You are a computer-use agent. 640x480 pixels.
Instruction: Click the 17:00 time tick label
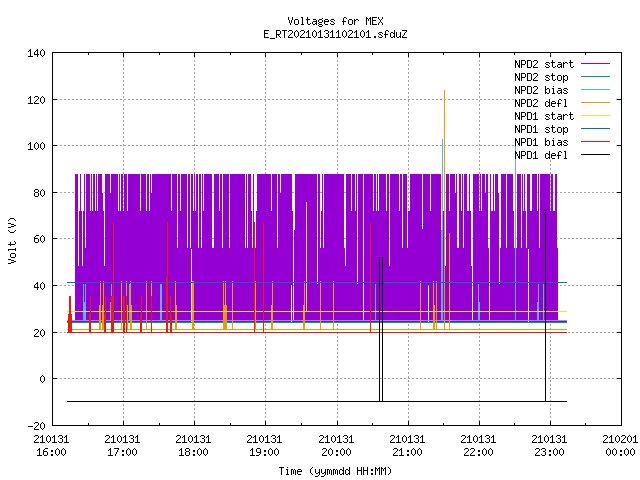[122, 452]
